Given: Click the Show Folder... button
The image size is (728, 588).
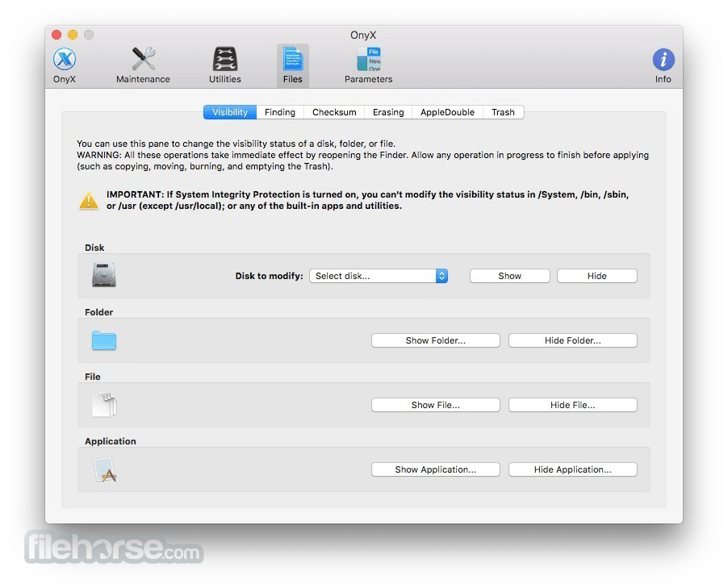Looking at the screenshot, I should tap(436, 340).
